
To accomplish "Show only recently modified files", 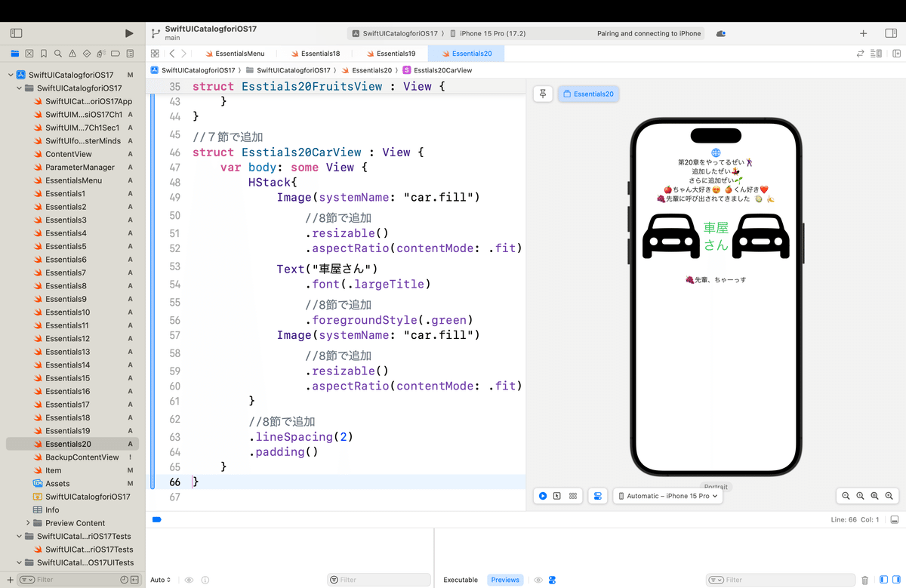I will 124,580.
